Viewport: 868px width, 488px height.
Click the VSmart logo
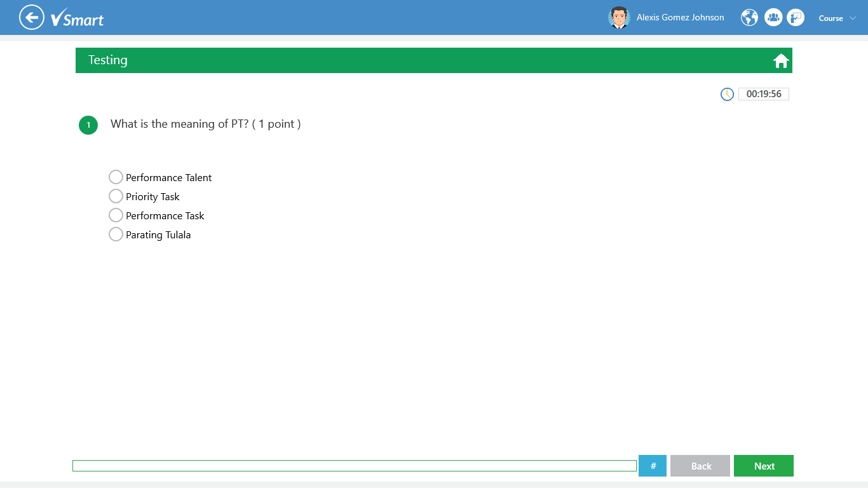click(x=77, y=18)
